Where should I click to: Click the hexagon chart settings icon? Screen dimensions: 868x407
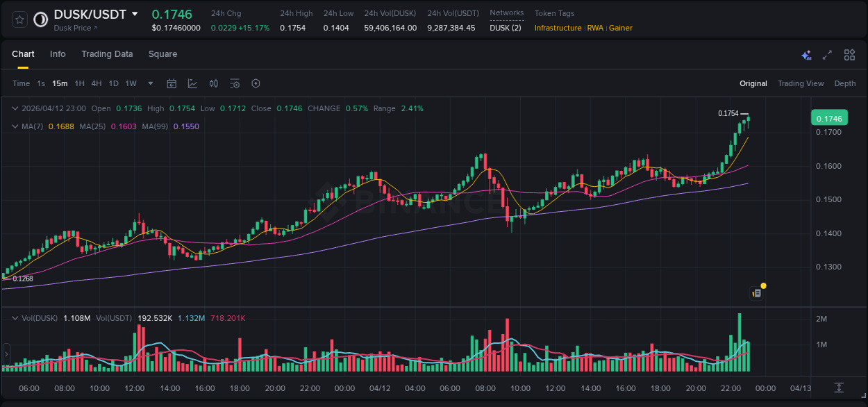[x=256, y=83]
